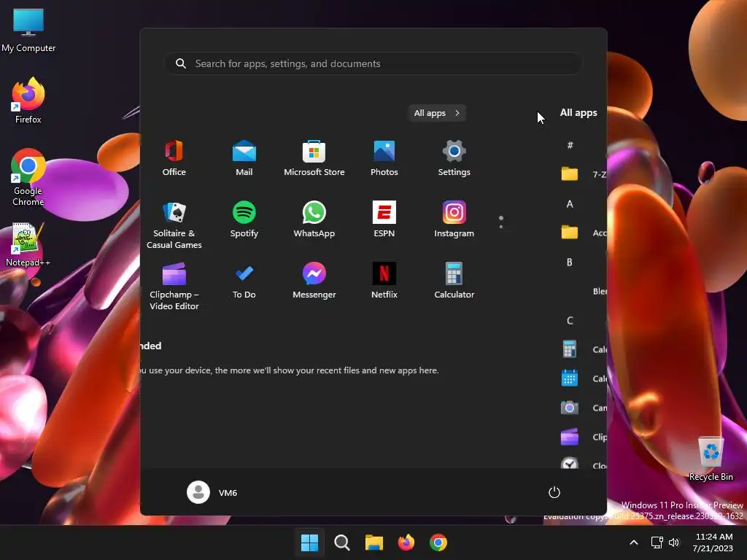Open the pinned Settings app
Screen dimensions: 747x560
(x=454, y=158)
